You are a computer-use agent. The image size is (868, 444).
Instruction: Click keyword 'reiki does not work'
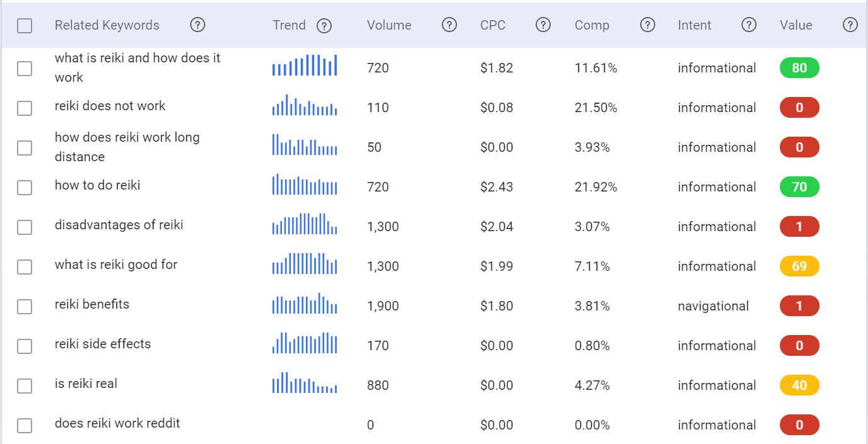(110, 106)
